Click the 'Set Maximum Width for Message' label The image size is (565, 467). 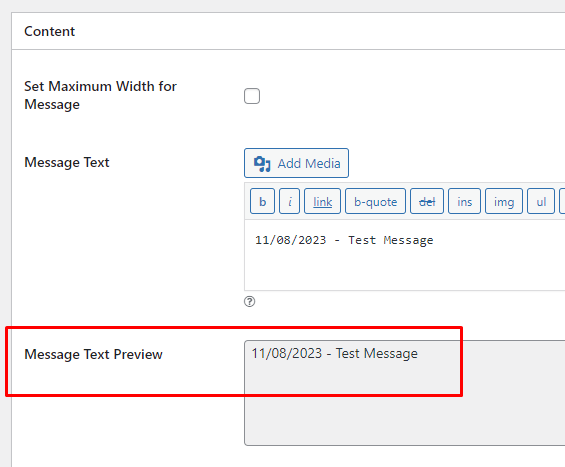100,95
